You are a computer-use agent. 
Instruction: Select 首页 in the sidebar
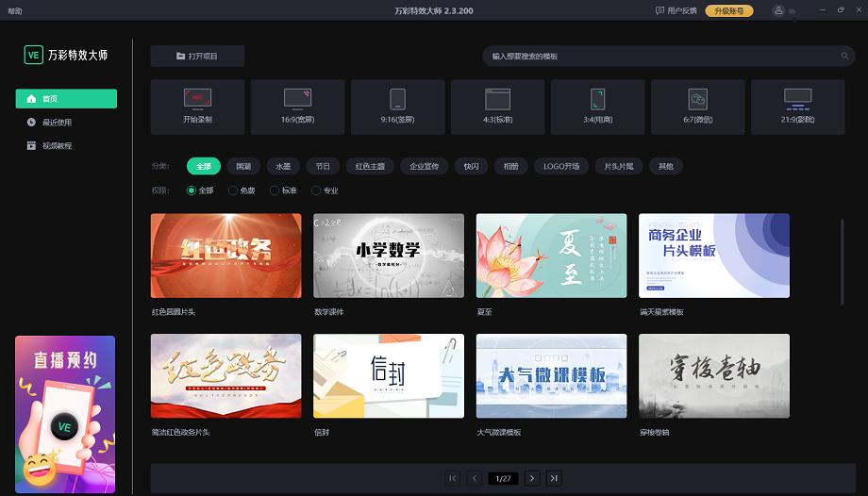[x=66, y=98]
